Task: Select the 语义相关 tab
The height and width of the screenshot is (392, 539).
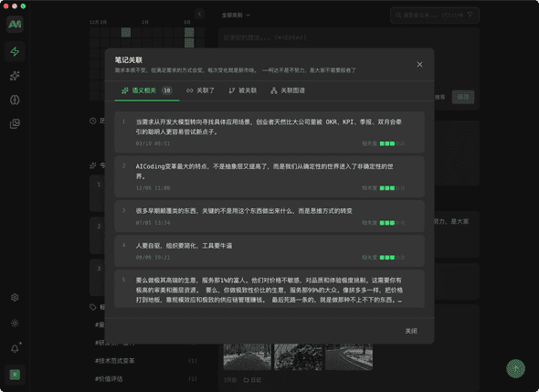Action: point(147,90)
